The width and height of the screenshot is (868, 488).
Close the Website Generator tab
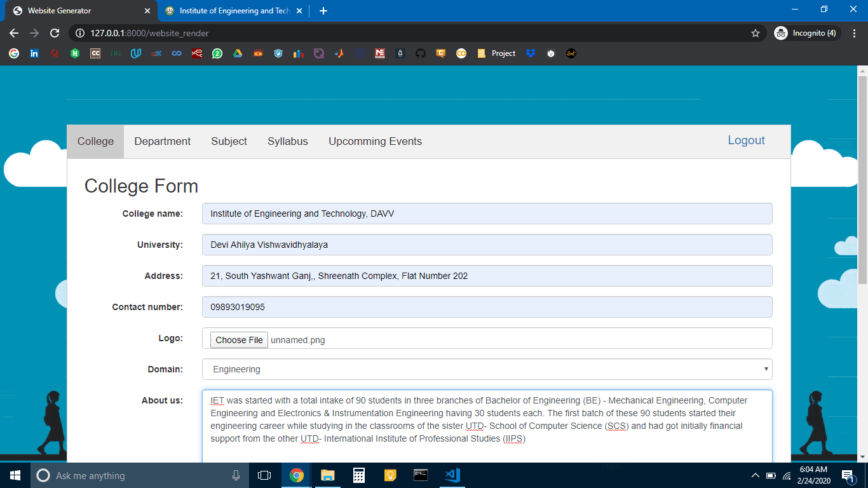tap(147, 11)
